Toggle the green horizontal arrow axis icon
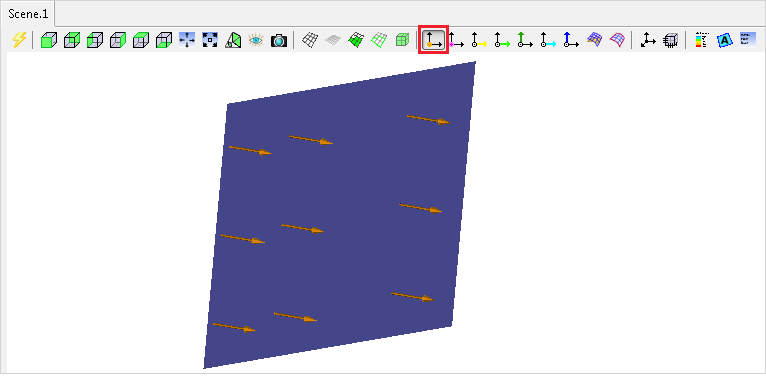Viewport: 766px width, 380px height. click(502, 40)
